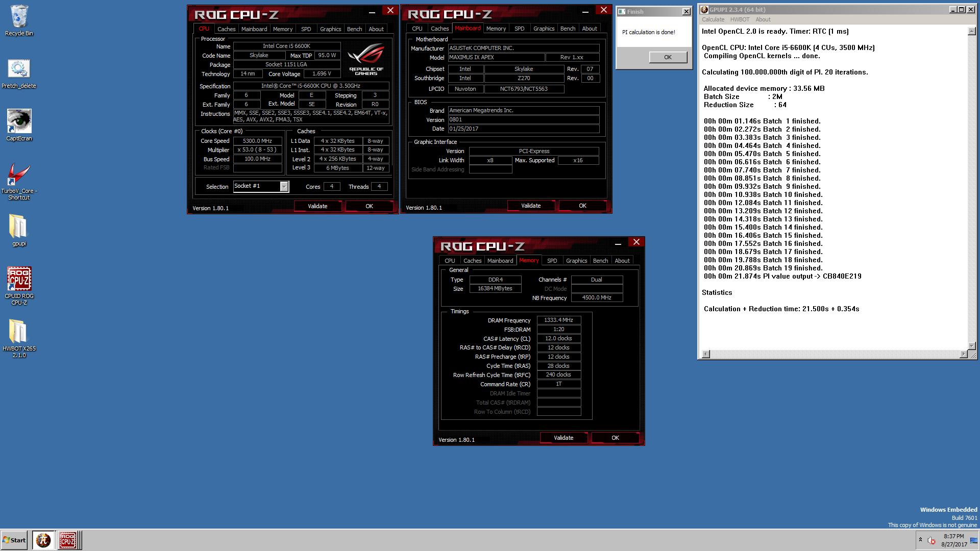980x551 pixels.
Task: Click the 'Calculation + Reduction time' statistics line
Action: coord(781,309)
